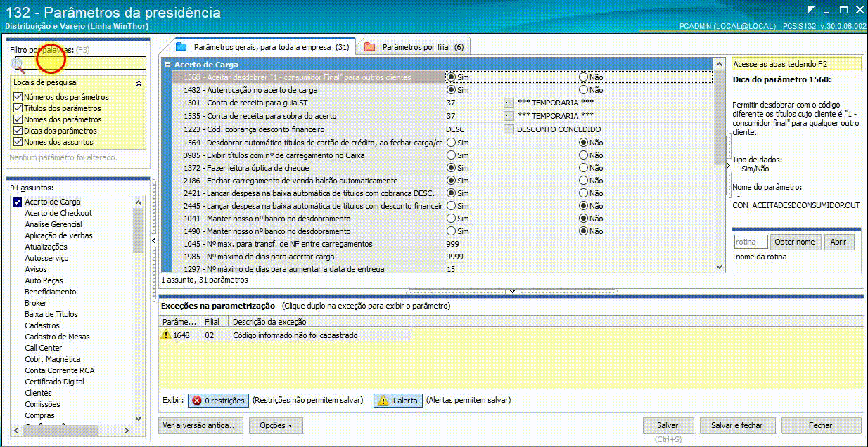Select Não for parameter 2186 fechar carregamento

pyautogui.click(x=583, y=181)
